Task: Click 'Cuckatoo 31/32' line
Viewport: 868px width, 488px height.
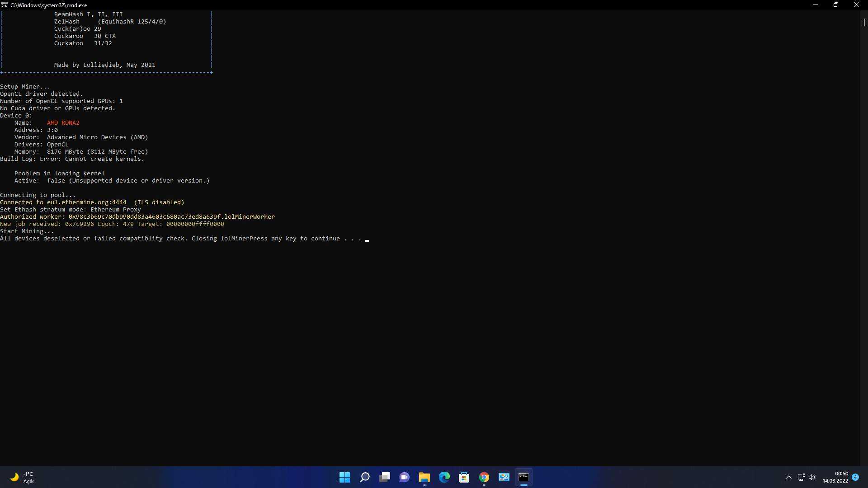Action: click(x=83, y=43)
